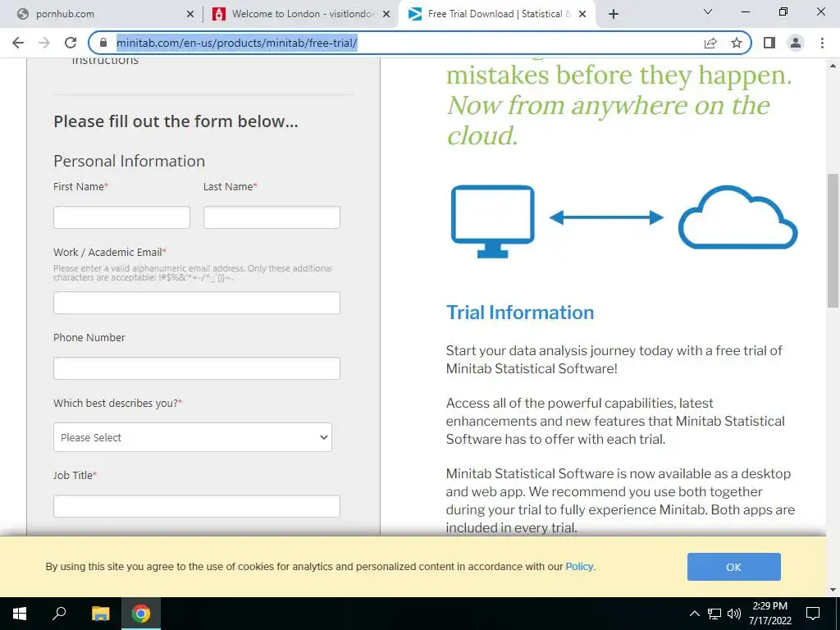Switch to the Welcome to London tab
The image size is (840, 630).
click(302, 14)
